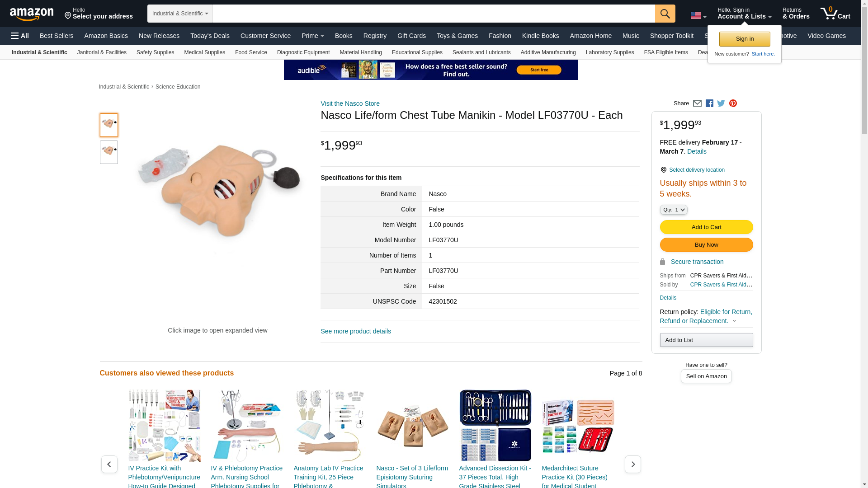Open country flag language selector
868x488 pixels.
pos(698,16)
